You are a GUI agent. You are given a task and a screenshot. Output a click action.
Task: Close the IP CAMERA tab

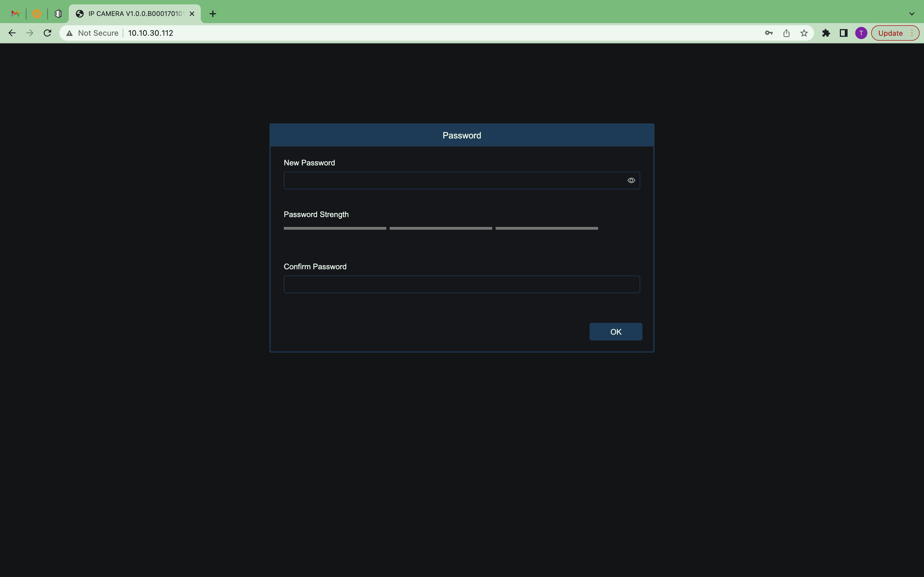pyautogui.click(x=192, y=14)
